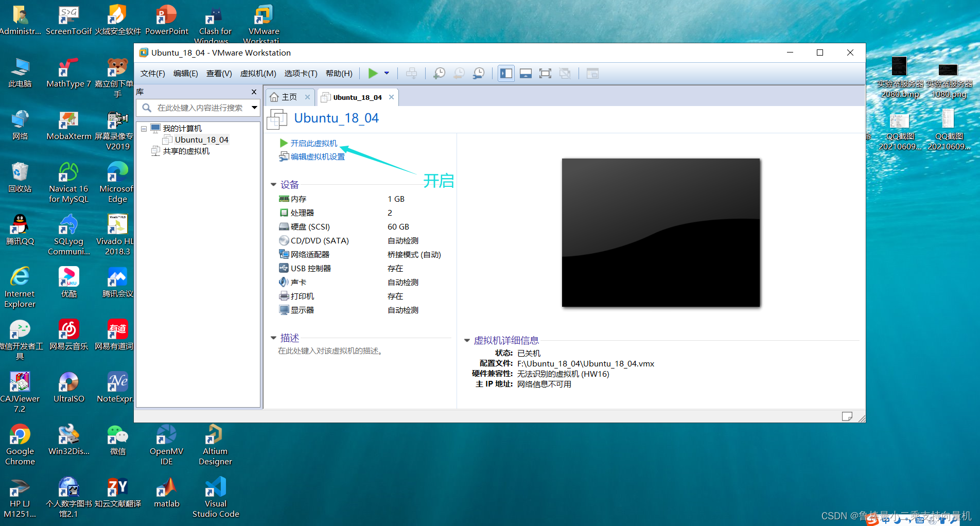Select the 网络适配器 device row
This screenshot has height=526, width=980.
click(362, 254)
